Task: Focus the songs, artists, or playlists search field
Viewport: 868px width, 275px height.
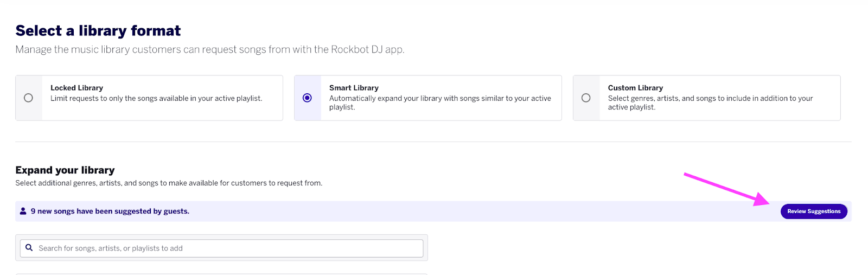Action: (x=221, y=248)
